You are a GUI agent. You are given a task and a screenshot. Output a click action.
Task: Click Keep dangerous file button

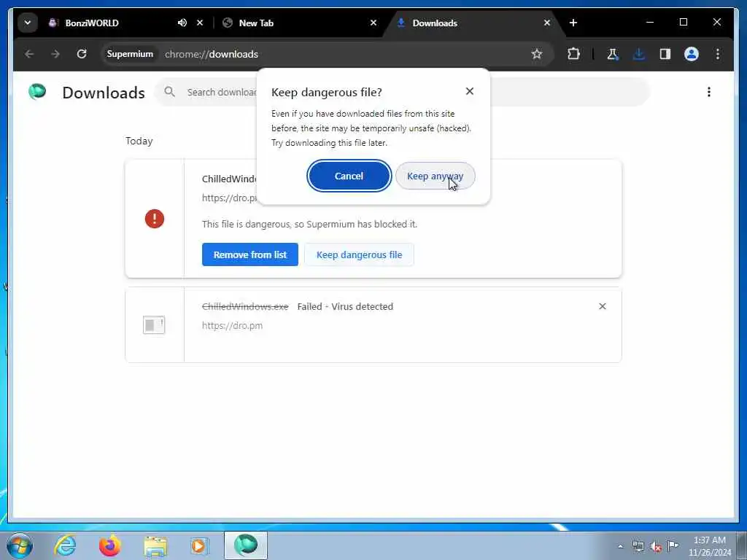tap(359, 254)
